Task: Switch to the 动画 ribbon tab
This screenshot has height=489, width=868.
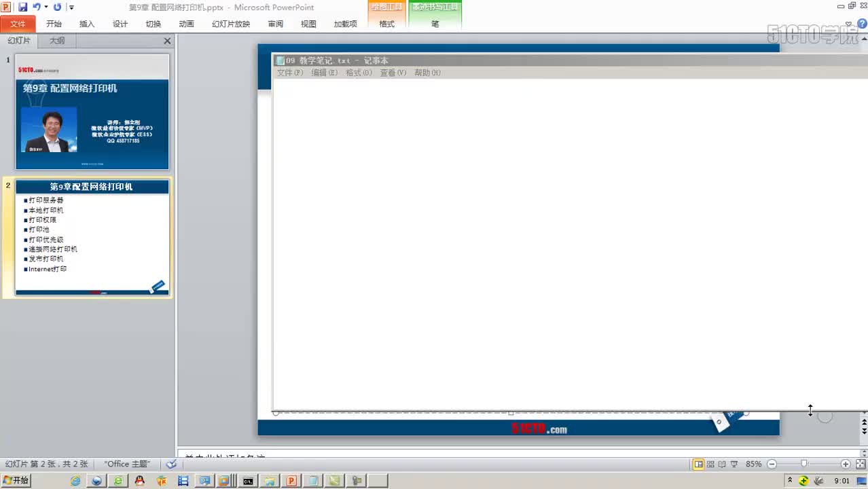Action: (x=187, y=24)
